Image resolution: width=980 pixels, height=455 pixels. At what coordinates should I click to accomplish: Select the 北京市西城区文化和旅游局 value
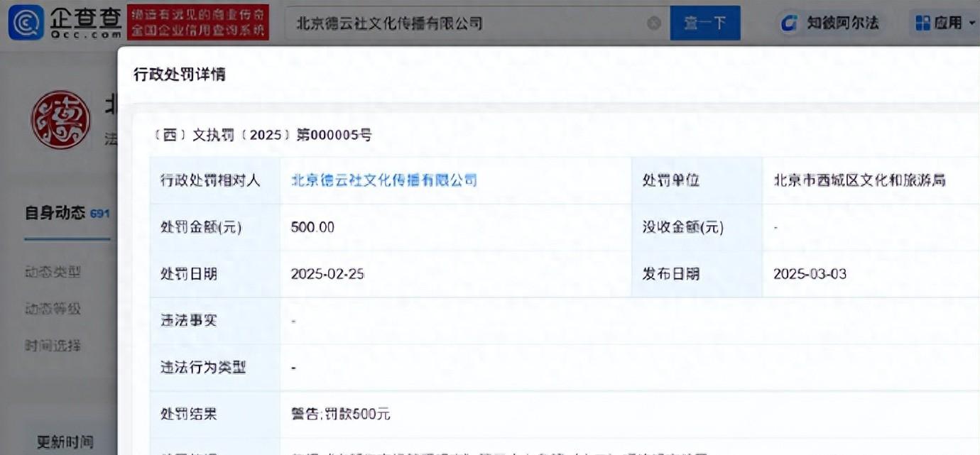coord(859,180)
